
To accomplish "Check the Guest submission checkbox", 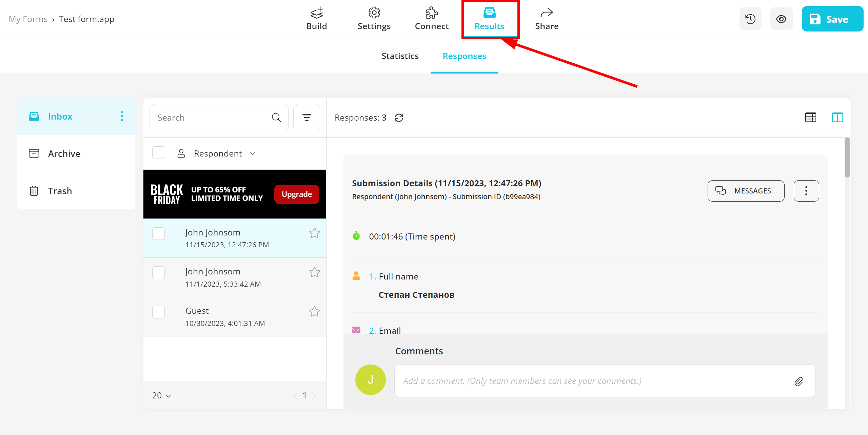I will point(159,311).
